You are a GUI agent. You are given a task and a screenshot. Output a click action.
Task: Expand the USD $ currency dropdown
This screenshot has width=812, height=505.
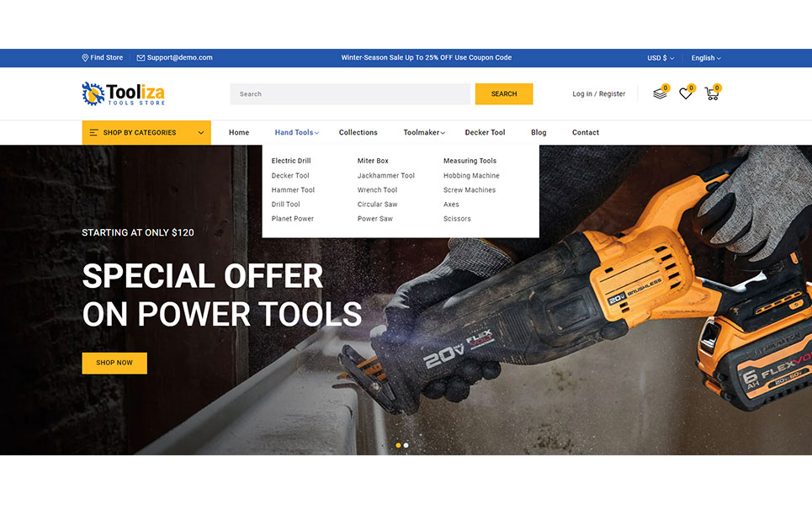660,58
